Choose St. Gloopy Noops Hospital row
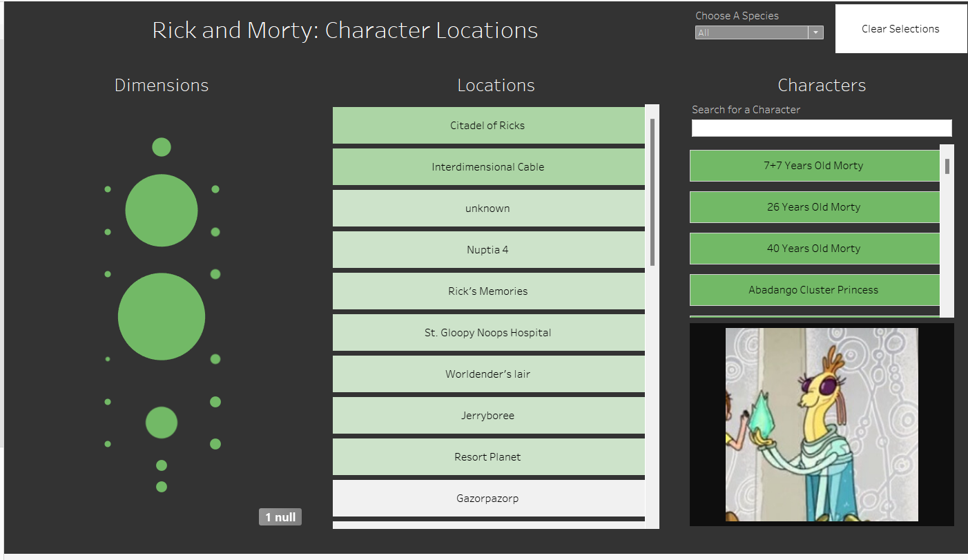Screen dimensions: 968x560 tap(489, 333)
